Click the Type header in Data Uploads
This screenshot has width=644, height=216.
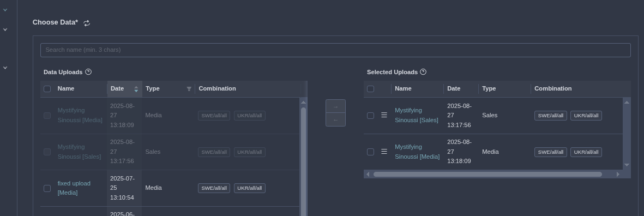(x=152, y=89)
